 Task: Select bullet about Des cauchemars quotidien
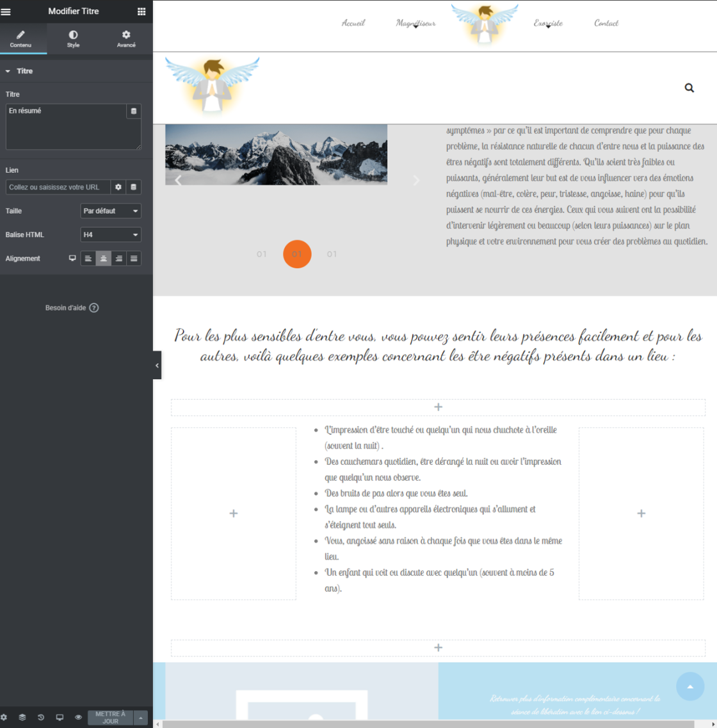coord(443,469)
